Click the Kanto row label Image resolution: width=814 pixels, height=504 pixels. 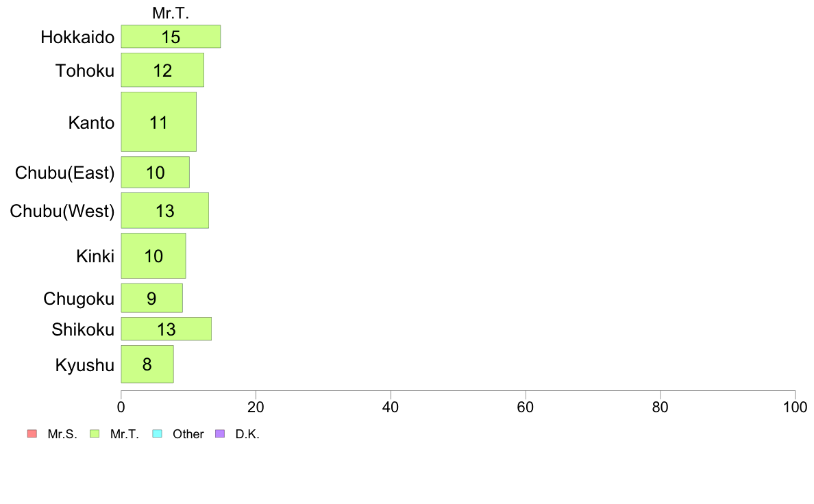point(91,123)
